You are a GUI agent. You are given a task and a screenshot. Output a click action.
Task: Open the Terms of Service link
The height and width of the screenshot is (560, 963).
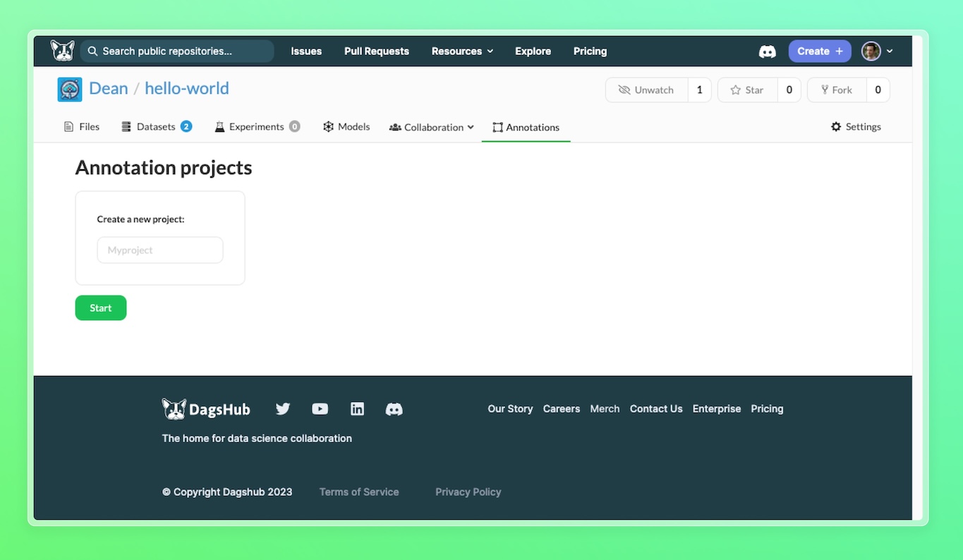tap(359, 492)
